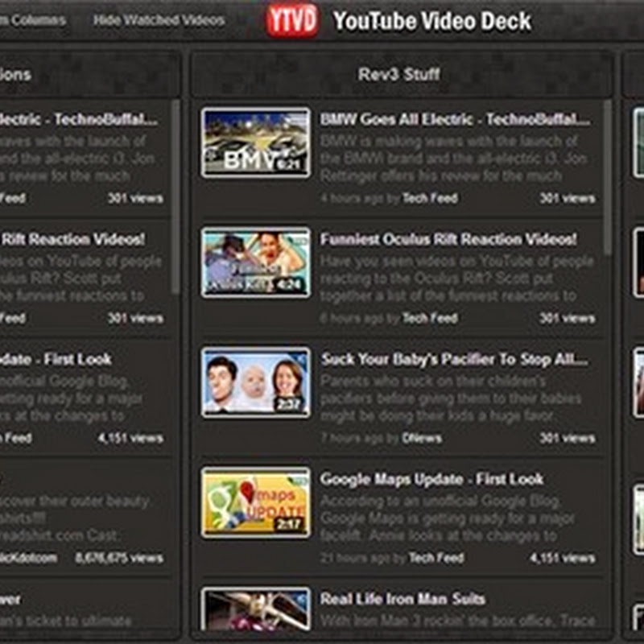This screenshot has width=644, height=644.
Task: Open 'Google Maps Update - First Look' in Rev3 Stuff
Action: pyautogui.click(x=431, y=479)
